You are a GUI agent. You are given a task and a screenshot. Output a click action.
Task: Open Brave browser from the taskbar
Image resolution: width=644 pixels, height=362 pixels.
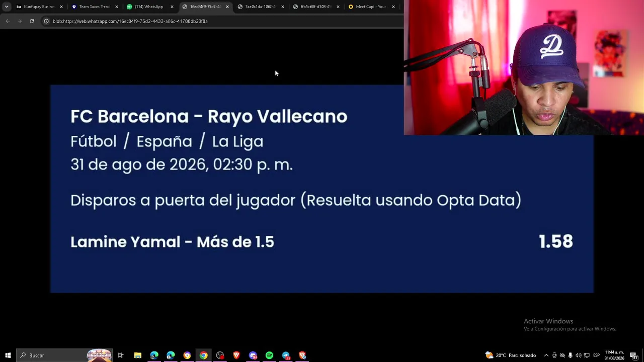coord(236,355)
